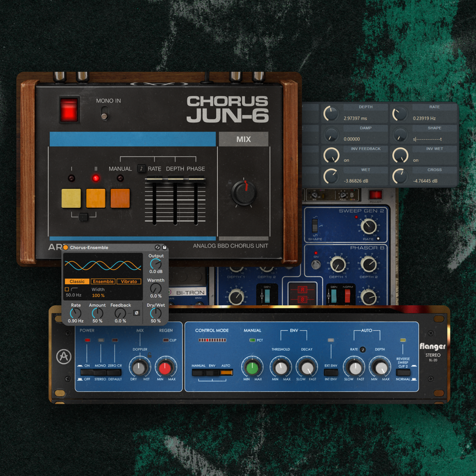Enable the high-pass filter checkbox on Chorus-Ensemble
476x476 pixels.
click(x=67, y=289)
